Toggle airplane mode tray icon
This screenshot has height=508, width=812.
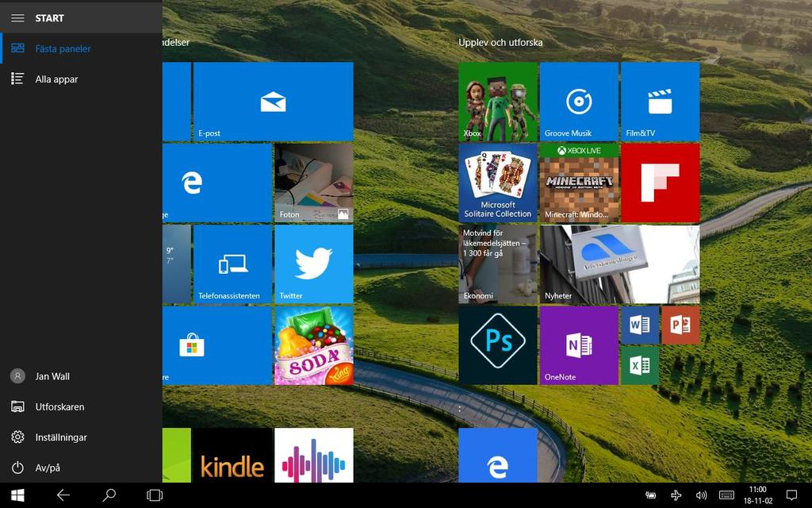[676, 495]
